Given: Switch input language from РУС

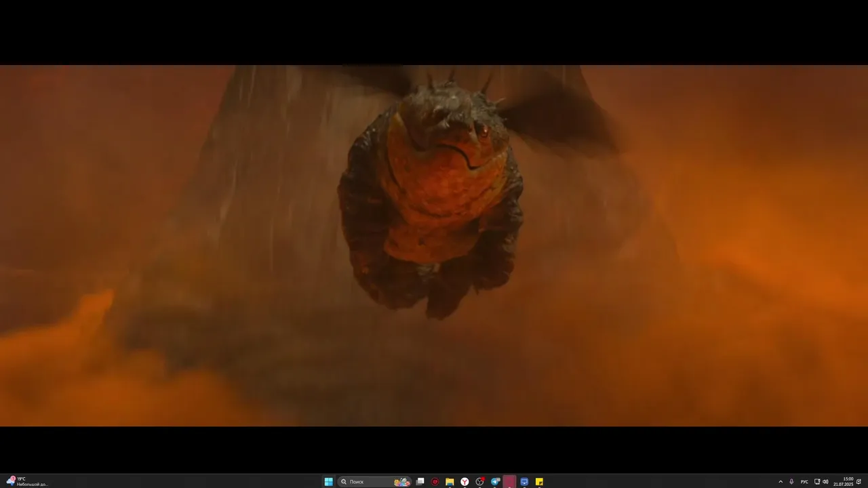Looking at the screenshot, I should 804,482.
